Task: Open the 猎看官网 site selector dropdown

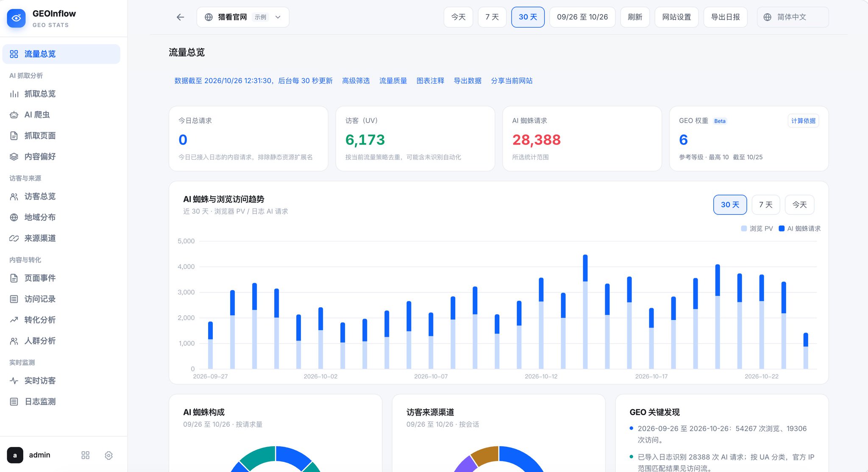Action: click(x=243, y=17)
